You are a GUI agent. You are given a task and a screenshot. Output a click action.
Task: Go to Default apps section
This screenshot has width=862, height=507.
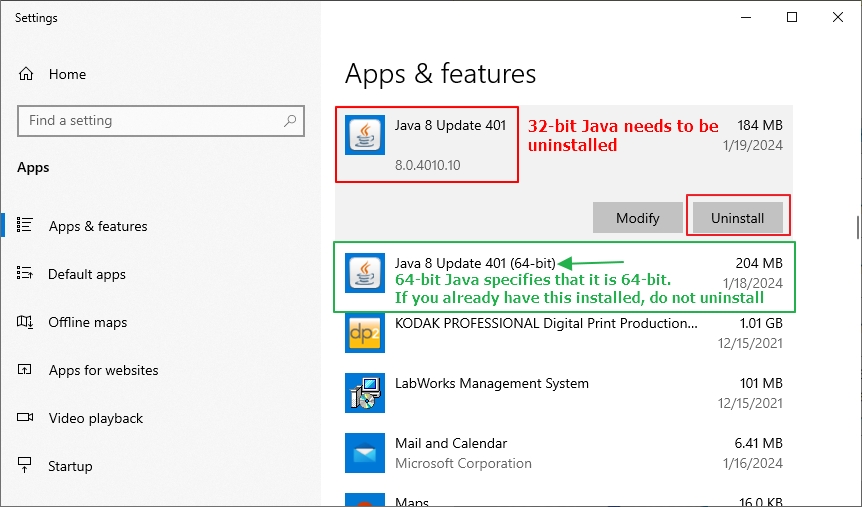point(87,274)
